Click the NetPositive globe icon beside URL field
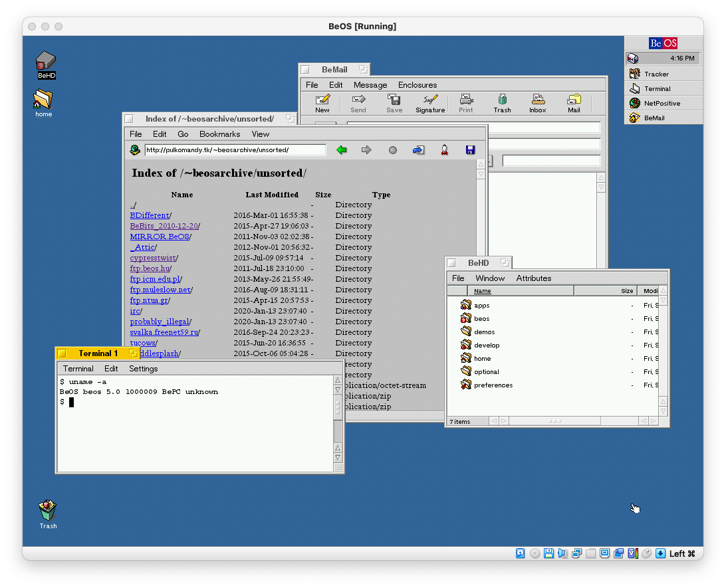This screenshot has width=726, height=588. click(135, 150)
